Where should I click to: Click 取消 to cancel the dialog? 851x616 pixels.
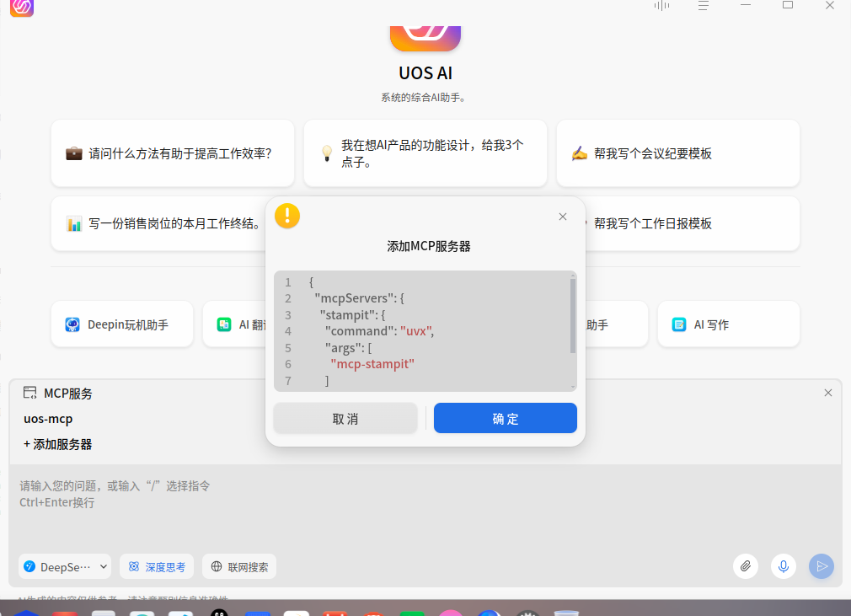tap(345, 419)
